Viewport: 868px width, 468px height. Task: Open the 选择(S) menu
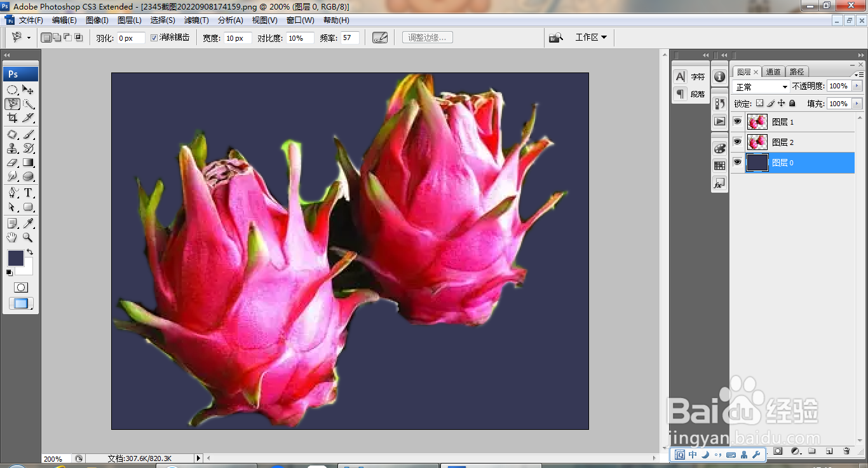pos(163,20)
